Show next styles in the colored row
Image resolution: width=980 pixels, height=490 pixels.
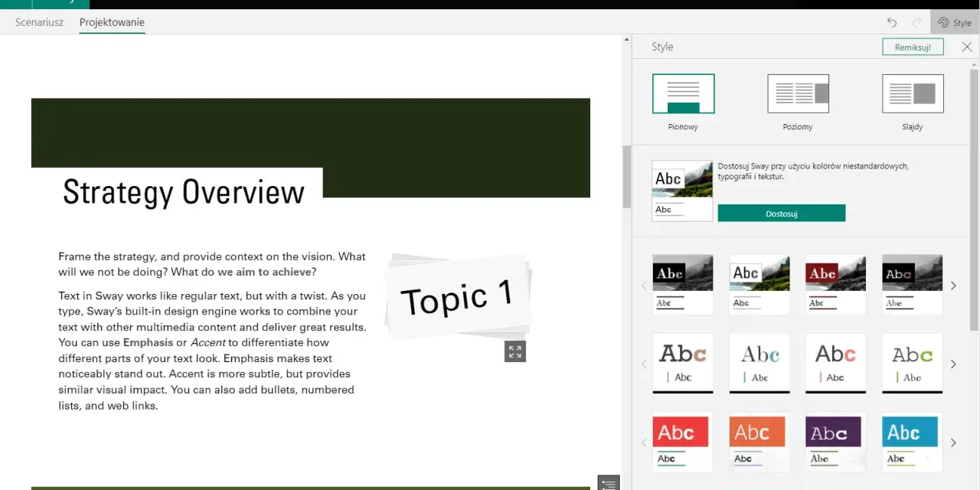[x=953, y=443]
